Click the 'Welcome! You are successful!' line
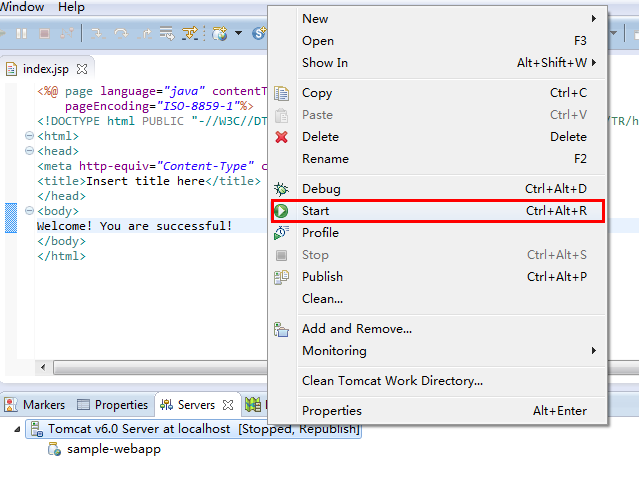639x477 pixels. pyautogui.click(x=134, y=226)
